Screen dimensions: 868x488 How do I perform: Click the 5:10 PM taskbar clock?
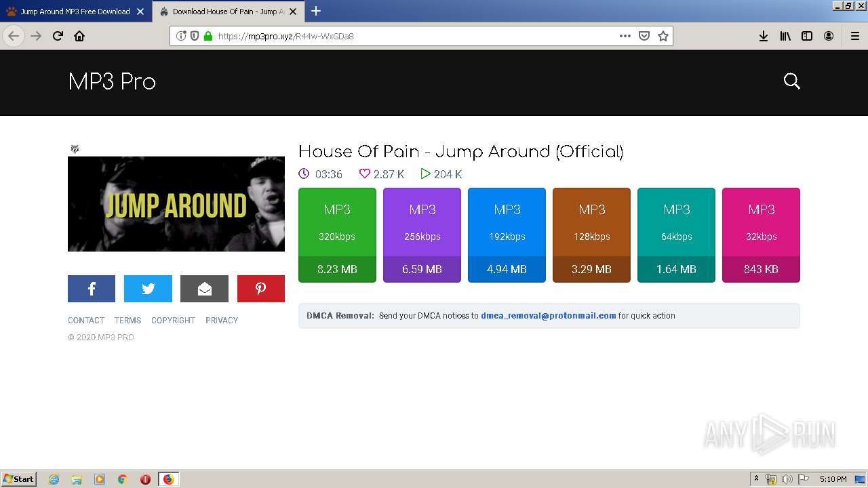click(833, 479)
